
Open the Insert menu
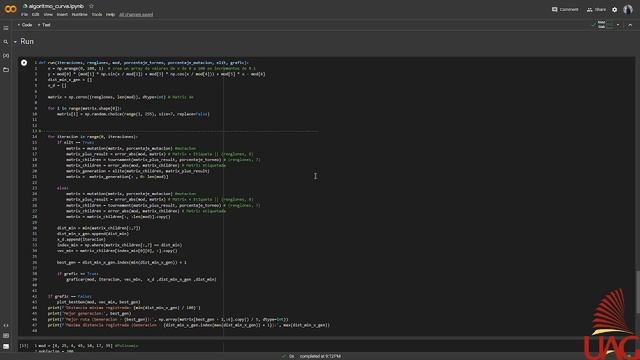[62, 14]
